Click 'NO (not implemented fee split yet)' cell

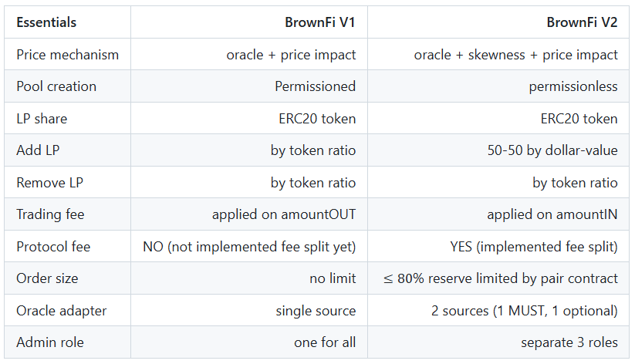(249, 247)
